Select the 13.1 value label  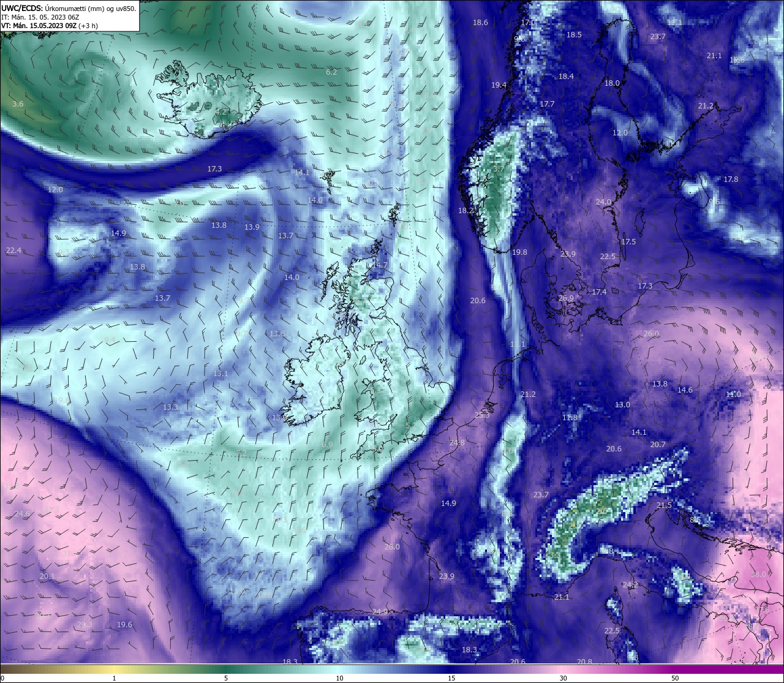(x=221, y=374)
